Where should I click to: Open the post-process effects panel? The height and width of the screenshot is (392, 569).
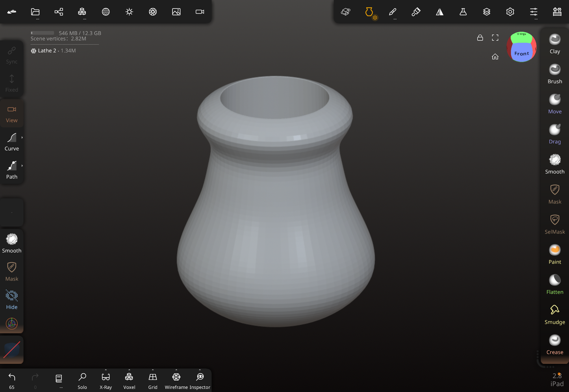click(x=153, y=12)
